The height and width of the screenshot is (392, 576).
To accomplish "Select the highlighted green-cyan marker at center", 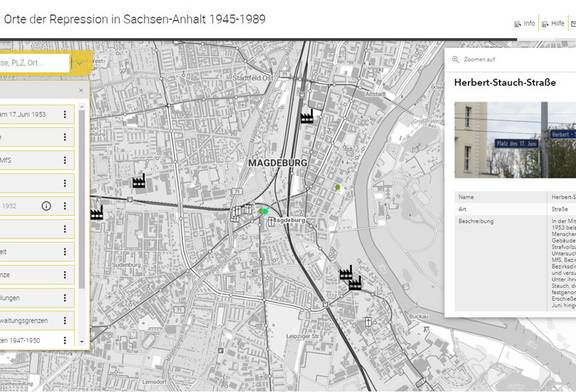I will tap(263, 211).
